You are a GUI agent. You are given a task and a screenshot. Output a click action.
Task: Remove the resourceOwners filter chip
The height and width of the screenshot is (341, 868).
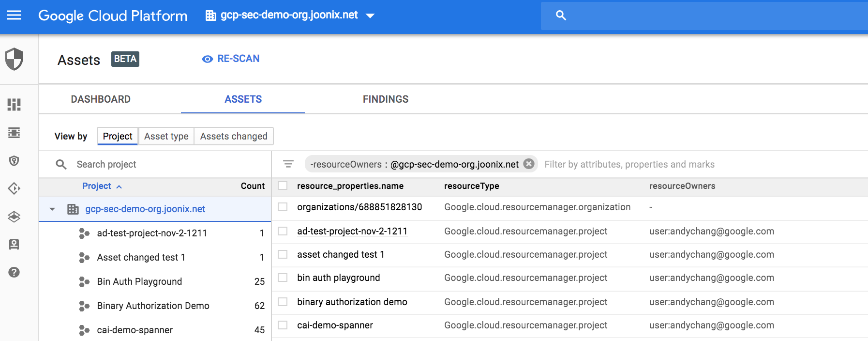529,164
